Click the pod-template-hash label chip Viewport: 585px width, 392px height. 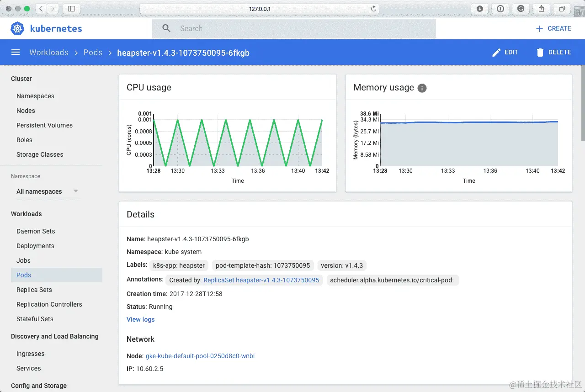[263, 265]
